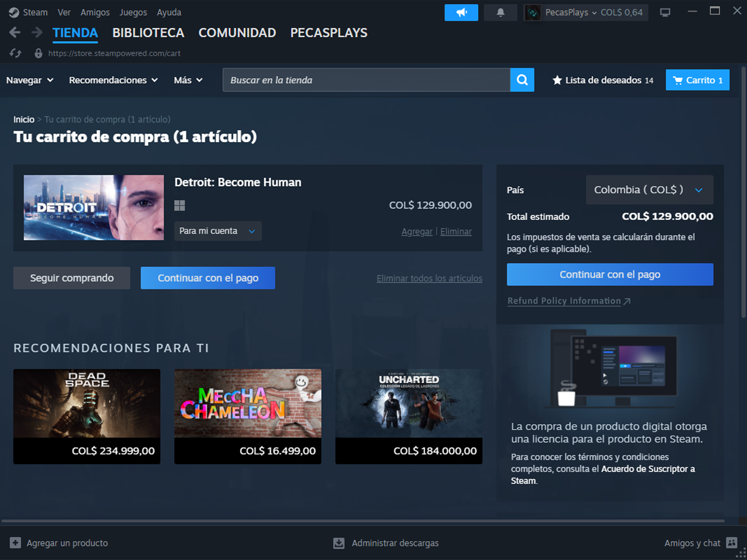Expand the Recomendaciones dropdown
The width and height of the screenshot is (747, 560).
113,80
